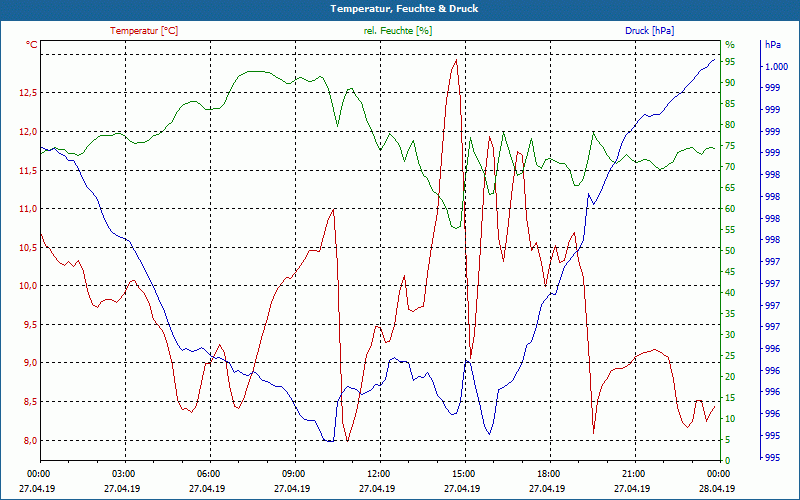Image resolution: width=800 pixels, height=500 pixels.
Task: Click the '85' humidity axis value
Action: [730, 104]
